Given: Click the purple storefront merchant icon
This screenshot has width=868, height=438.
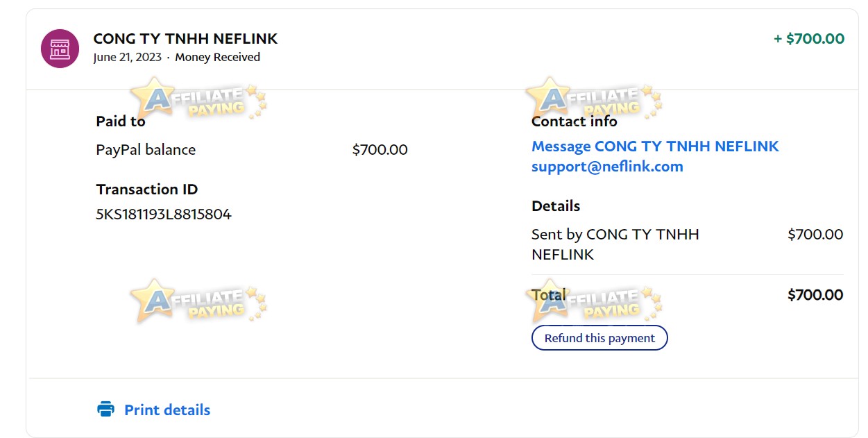Looking at the screenshot, I should 60,49.
